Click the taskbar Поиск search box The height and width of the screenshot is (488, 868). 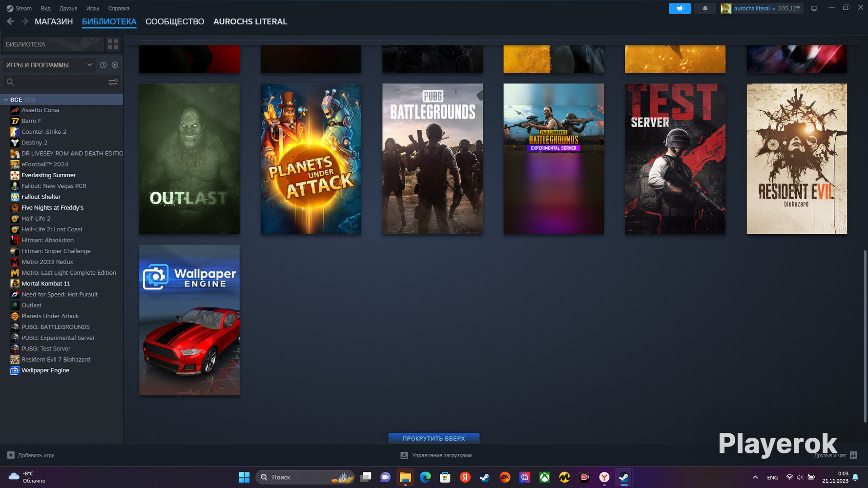tap(305, 477)
